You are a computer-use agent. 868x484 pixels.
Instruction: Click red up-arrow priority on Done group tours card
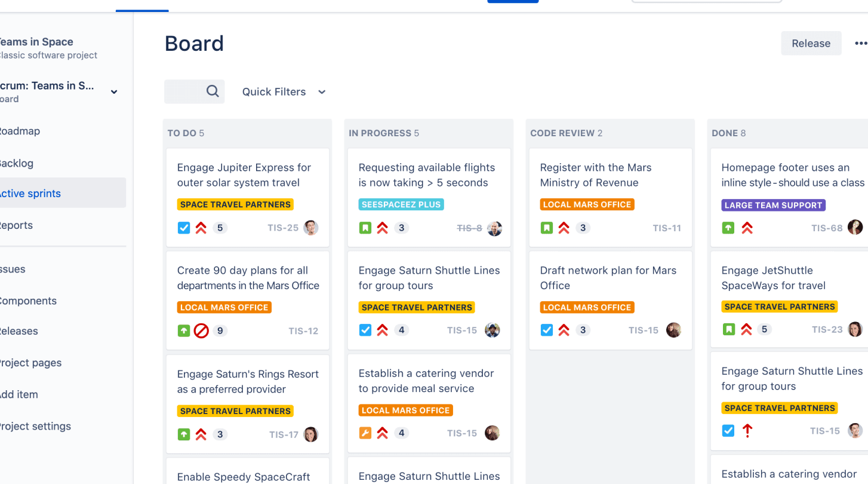point(747,431)
